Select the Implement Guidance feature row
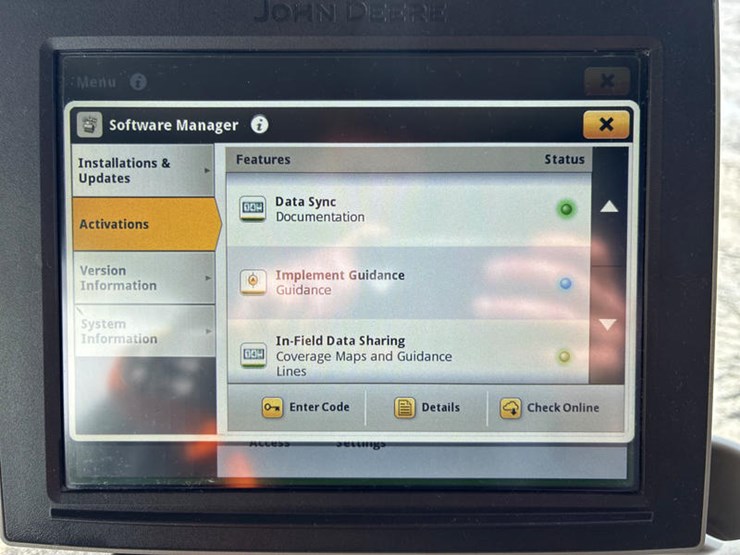Screen dimensions: 740x555 pyautogui.click(x=408, y=282)
